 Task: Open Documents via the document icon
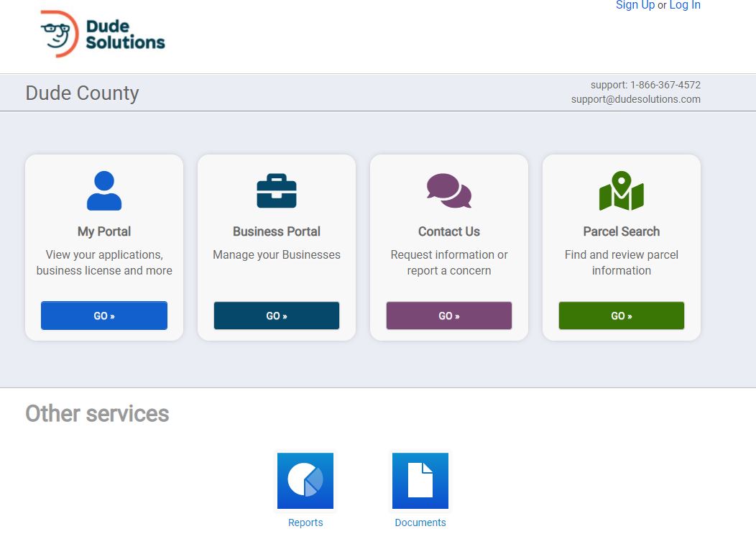click(x=420, y=480)
